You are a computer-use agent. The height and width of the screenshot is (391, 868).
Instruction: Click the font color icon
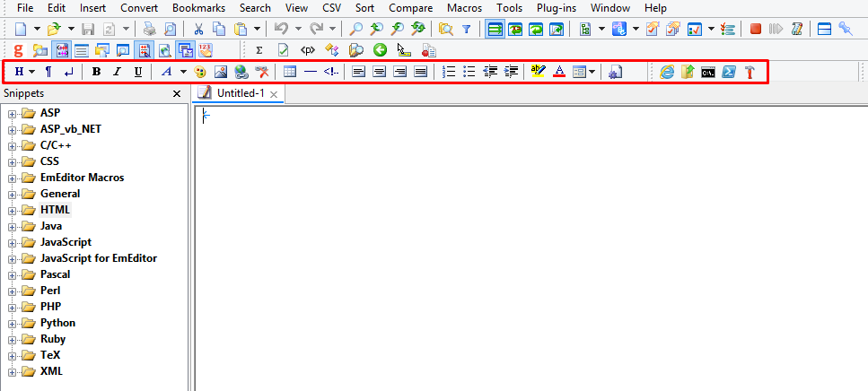[x=559, y=72]
